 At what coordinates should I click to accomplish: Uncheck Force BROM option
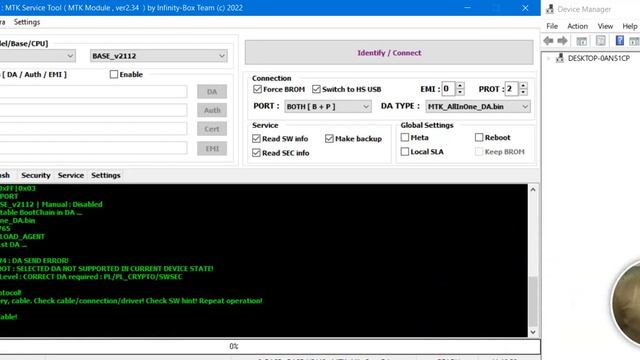coord(257,89)
